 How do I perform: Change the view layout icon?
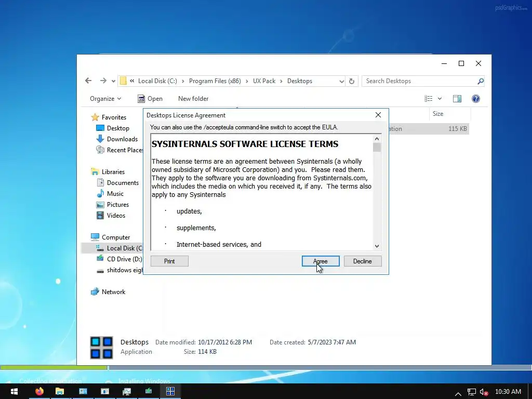pyautogui.click(x=428, y=98)
